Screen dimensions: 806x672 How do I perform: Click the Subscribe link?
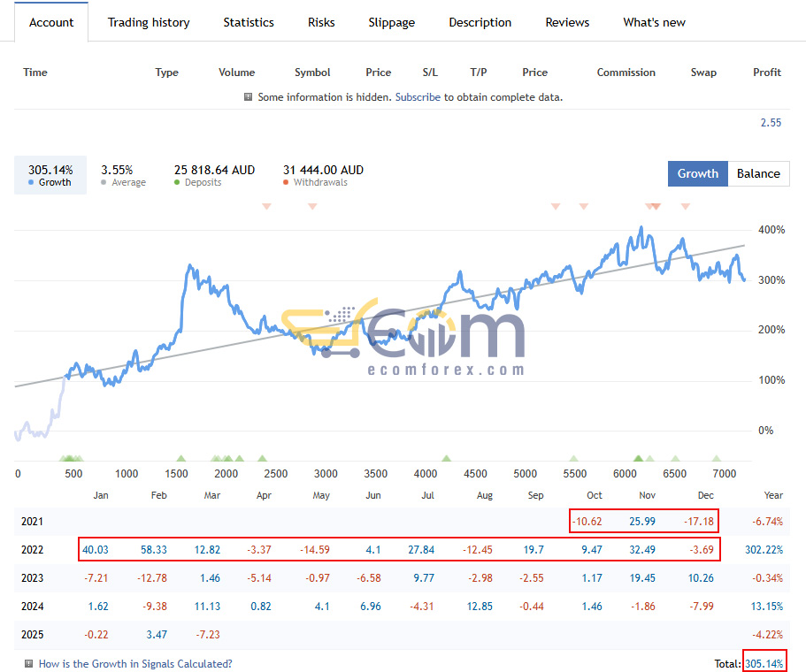pyautogui.click(x=418, y=97)
